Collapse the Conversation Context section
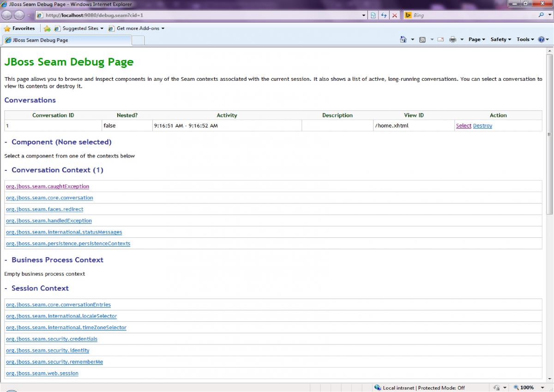554x392 pixels. [x=6, y=170]
